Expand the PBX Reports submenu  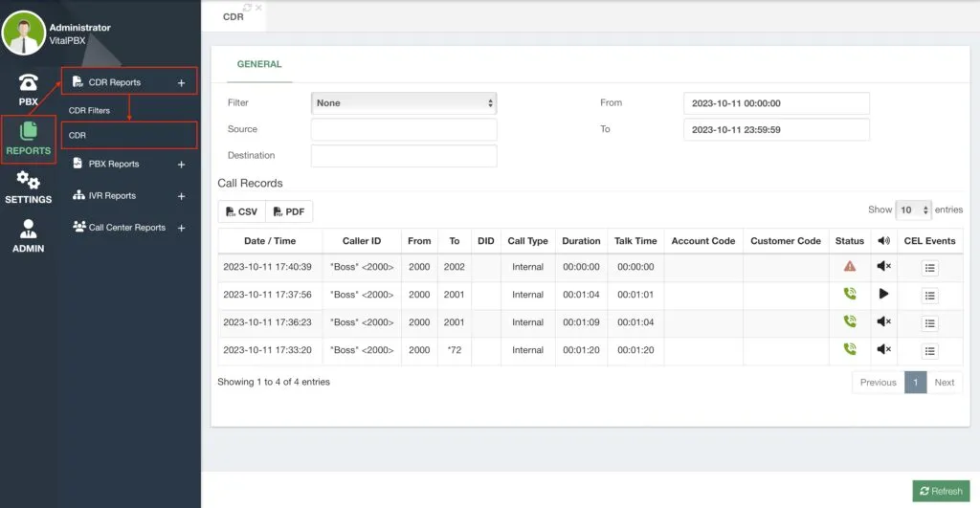181,165
